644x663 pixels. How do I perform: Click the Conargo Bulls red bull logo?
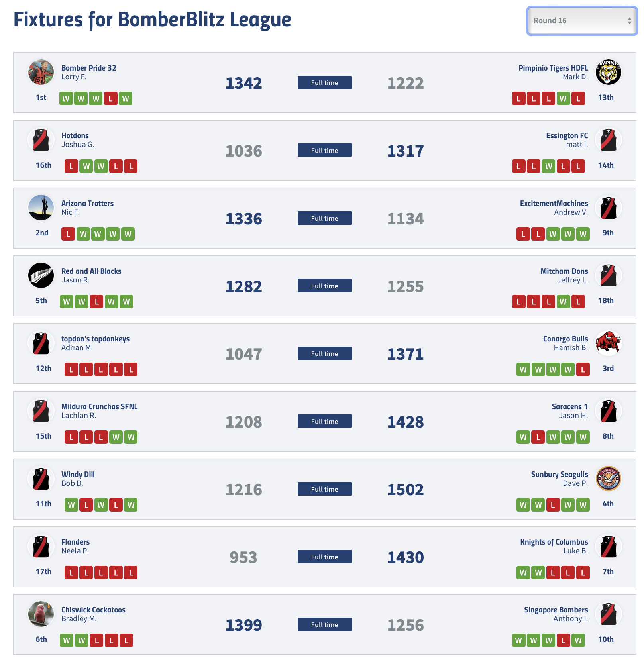coord(608,343)
